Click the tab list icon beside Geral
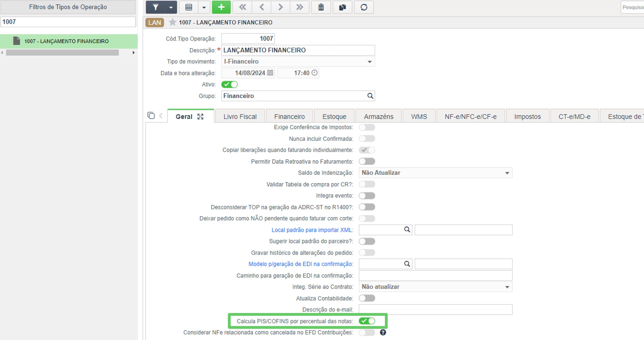 point(151,116)
